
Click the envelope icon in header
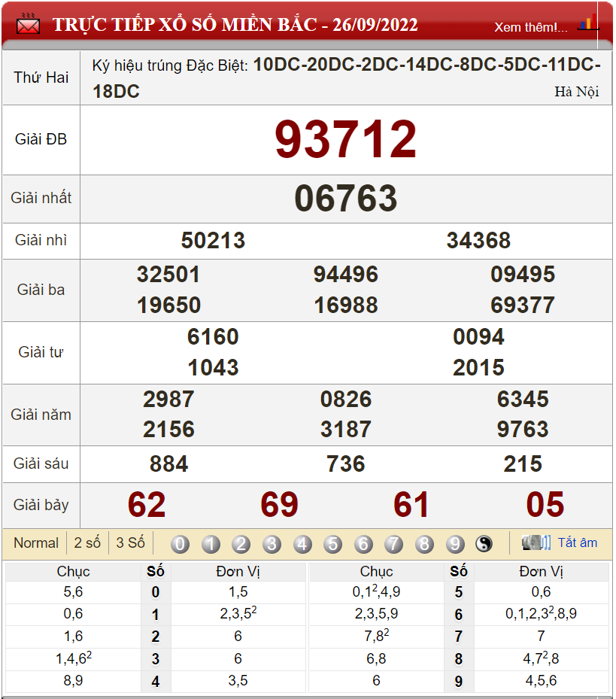28,24
